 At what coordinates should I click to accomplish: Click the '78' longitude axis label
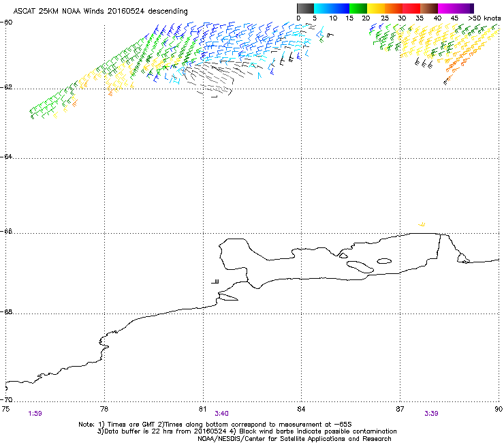pos(104,409)
